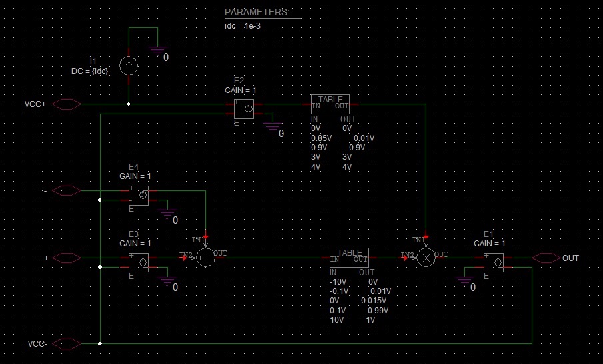Select ground symbol below E4
The image size is (603, 364).
167,213
